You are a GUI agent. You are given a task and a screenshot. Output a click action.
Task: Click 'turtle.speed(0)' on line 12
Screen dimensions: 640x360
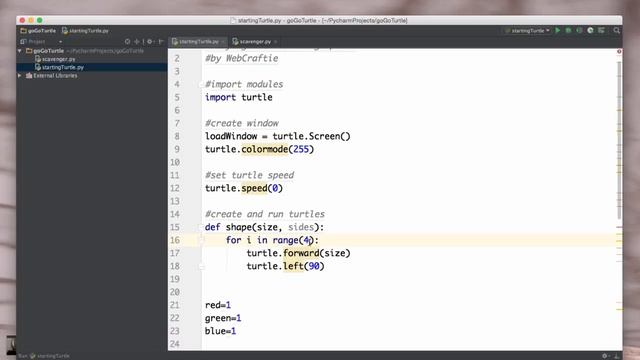[x=244, y=188]
